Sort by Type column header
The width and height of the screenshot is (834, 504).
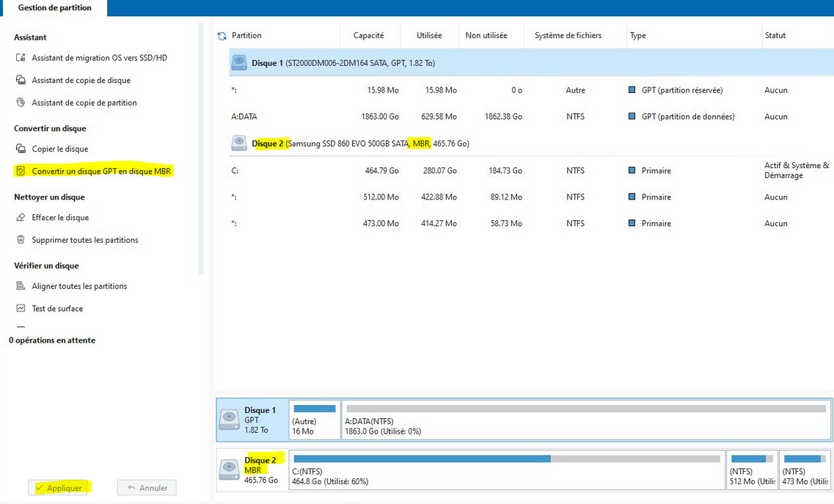tap(637, 36)
